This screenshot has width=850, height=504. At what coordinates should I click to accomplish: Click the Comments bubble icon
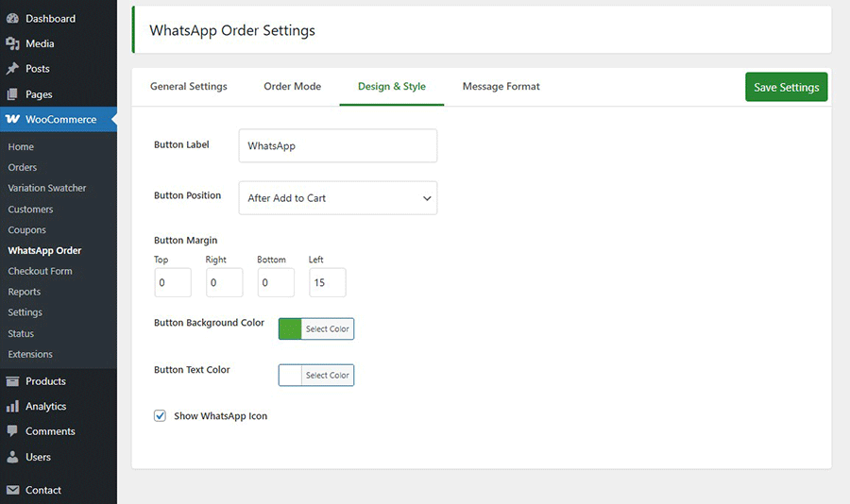pos(12,431)
